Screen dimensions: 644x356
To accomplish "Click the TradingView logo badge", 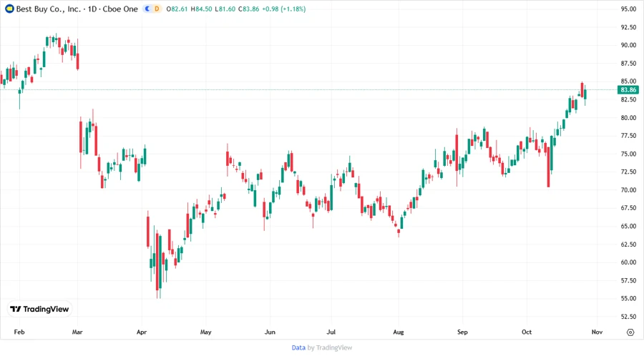I will point(39,309).
